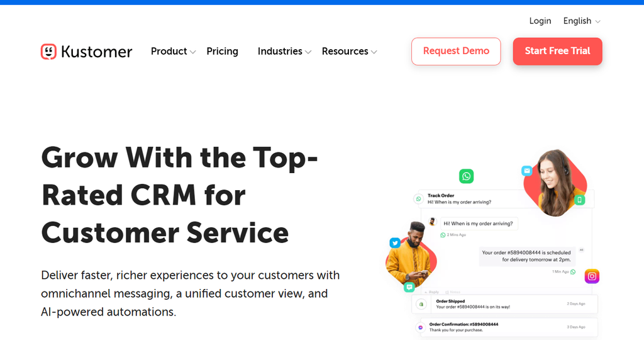
Task: Expand the Industries dropdown menu
Action: tap(284, 52)
